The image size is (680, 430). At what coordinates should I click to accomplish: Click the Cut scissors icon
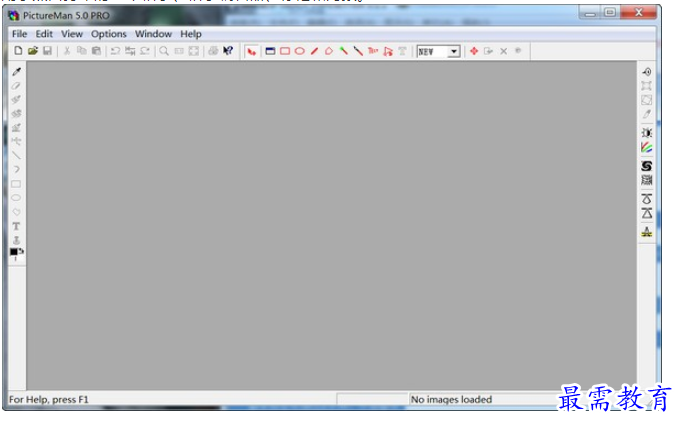pyautogui.click(x=67, y=51)
